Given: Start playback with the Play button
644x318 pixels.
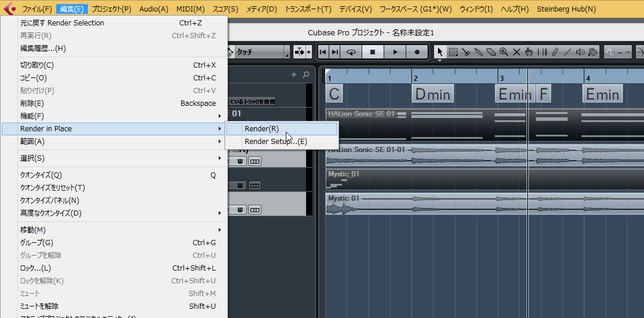Looking at the screenshot, I should click(395, 52).
